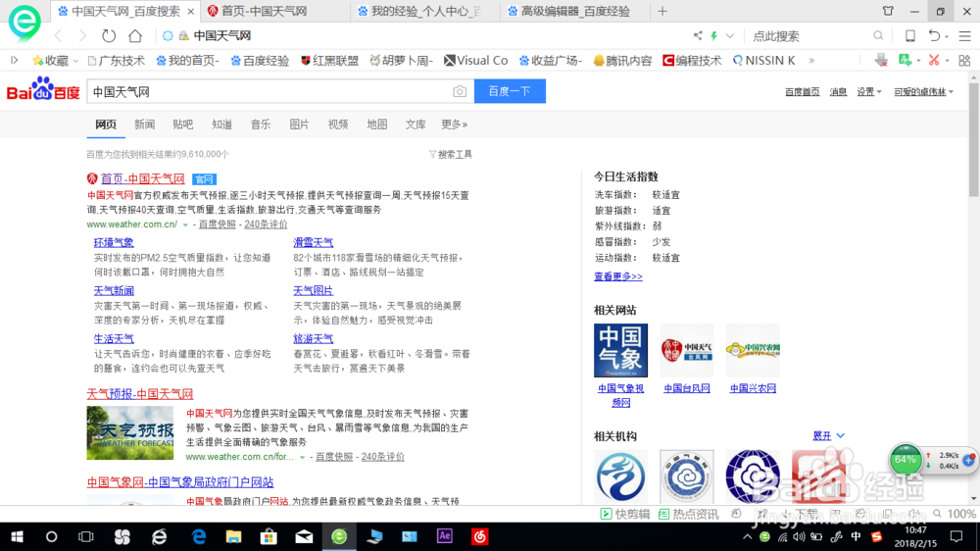The height and width of the screenshot is (551, 980).
Task: Show hidden system tray icons
Action: 747,536
